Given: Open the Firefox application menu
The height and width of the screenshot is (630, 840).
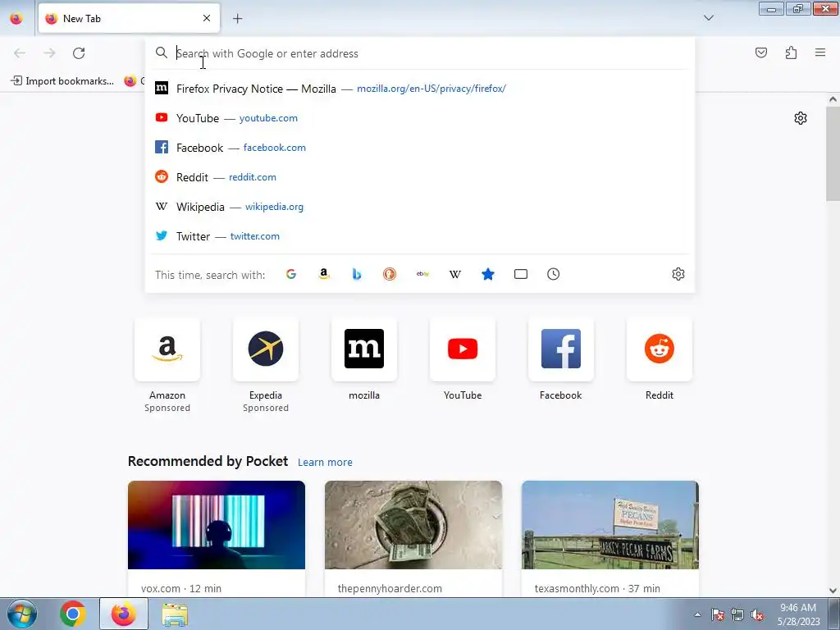Looking at the screenshot, I should [x=820, y=52].
